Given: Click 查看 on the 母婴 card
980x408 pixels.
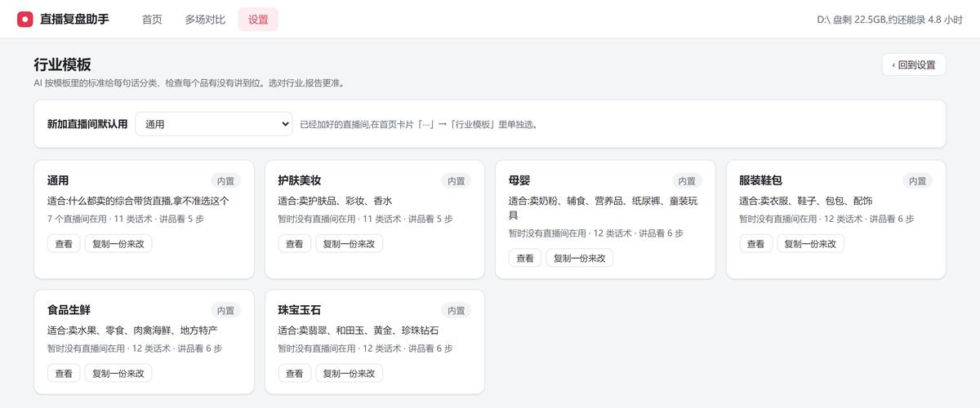Looking at the screenshot, I should (x=525, y=258).
